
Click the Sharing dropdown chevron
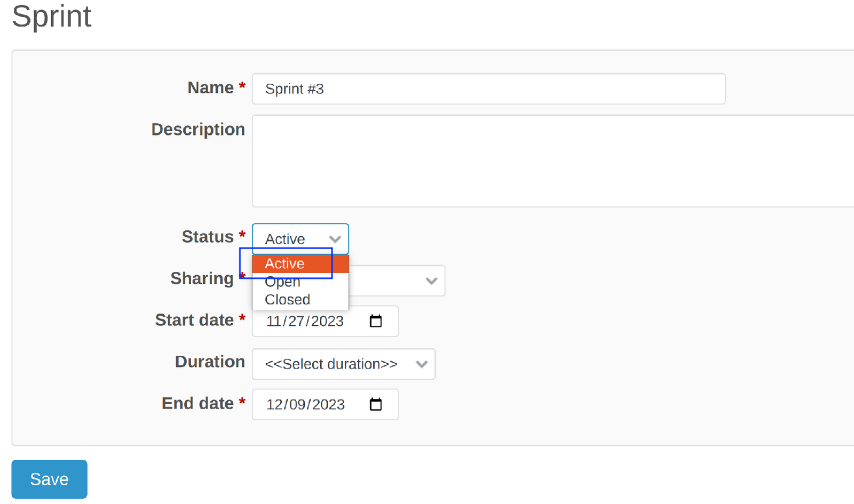(x=431, y=281)
